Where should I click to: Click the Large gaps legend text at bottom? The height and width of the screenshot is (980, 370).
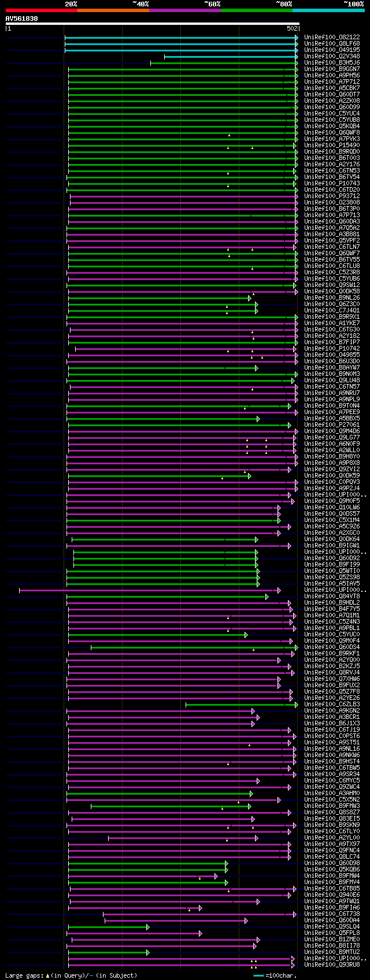[x=71, y=975]
